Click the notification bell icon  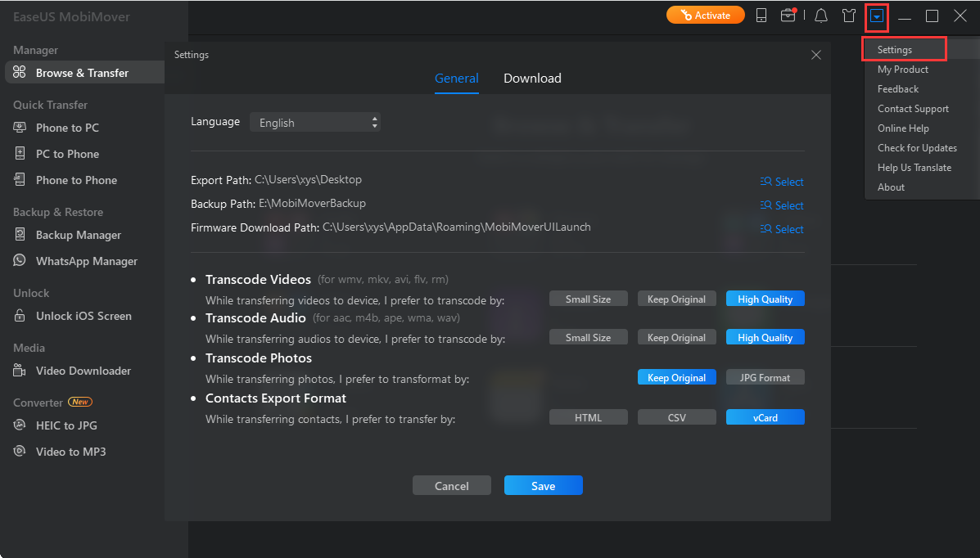pos(821,16)
